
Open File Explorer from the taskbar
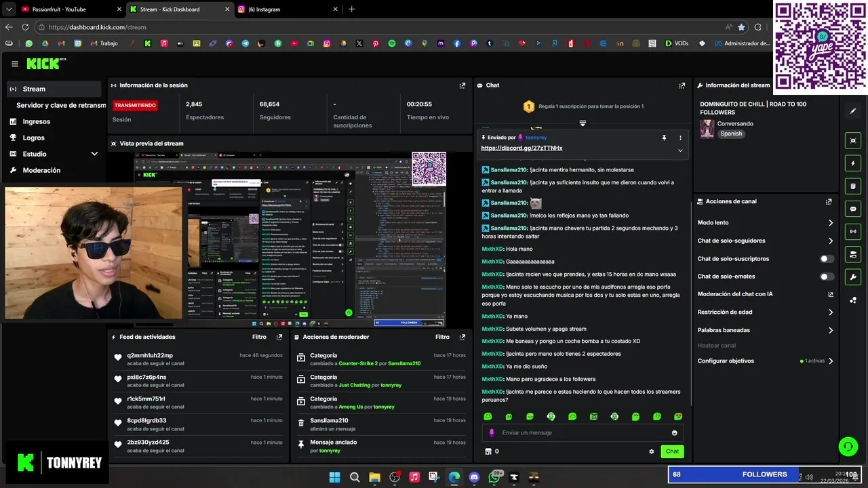click(374, 477)
